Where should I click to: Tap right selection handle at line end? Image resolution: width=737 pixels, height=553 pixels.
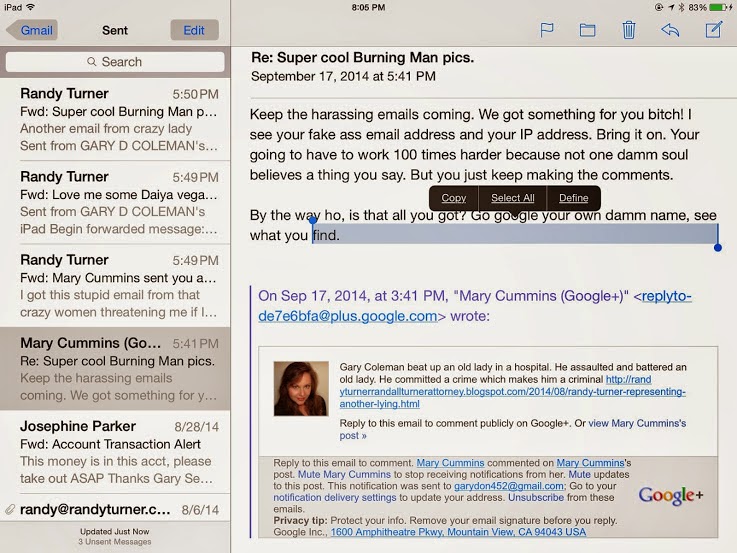coord(718,248)
